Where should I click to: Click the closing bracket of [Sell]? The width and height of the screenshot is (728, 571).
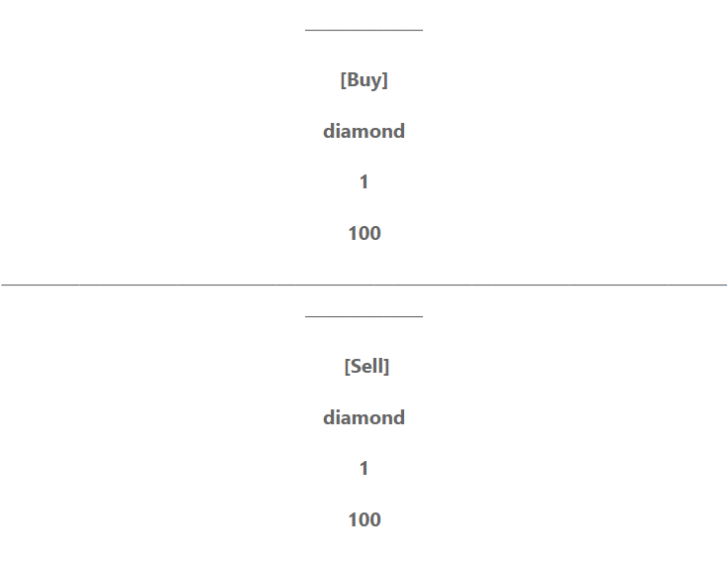pos(386,367)
